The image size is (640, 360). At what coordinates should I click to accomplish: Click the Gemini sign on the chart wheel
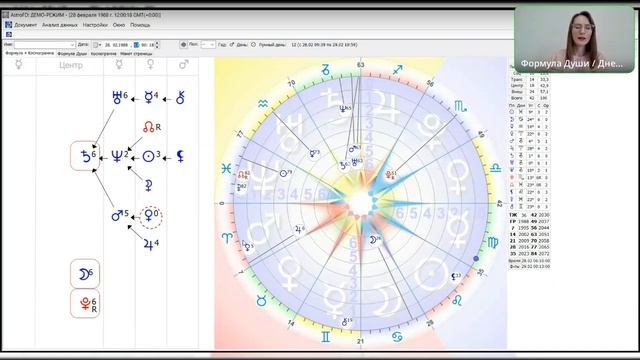click(325, 337)
